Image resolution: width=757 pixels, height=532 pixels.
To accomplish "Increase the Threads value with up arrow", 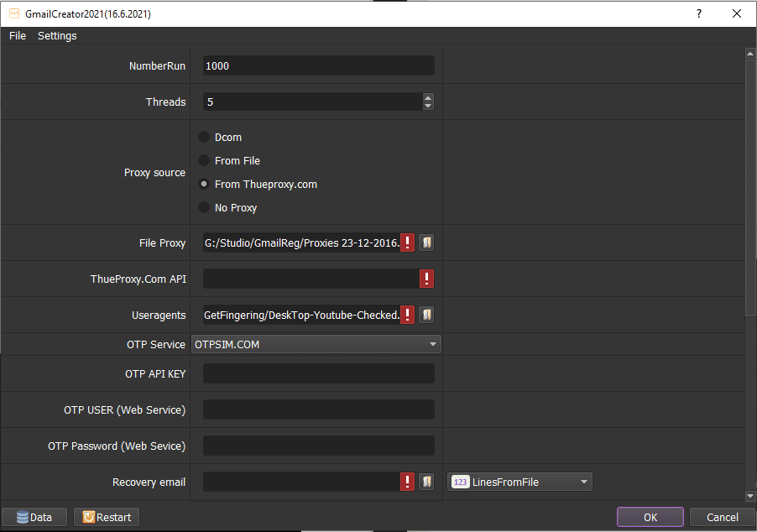I will (428, 97).
